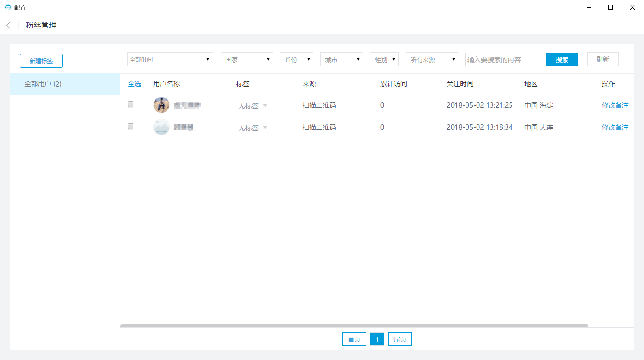The height and width of the screenshot is (360, 644).
Task: Click the first user's avatar thumbnail
Action: click(161, 105)
